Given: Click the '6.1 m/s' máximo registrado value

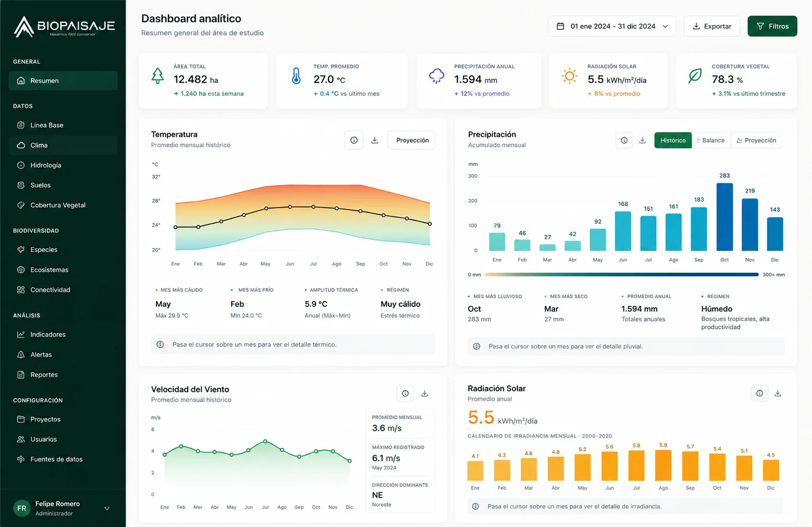Looking at the screenshot, I should [x=386, y=458].
